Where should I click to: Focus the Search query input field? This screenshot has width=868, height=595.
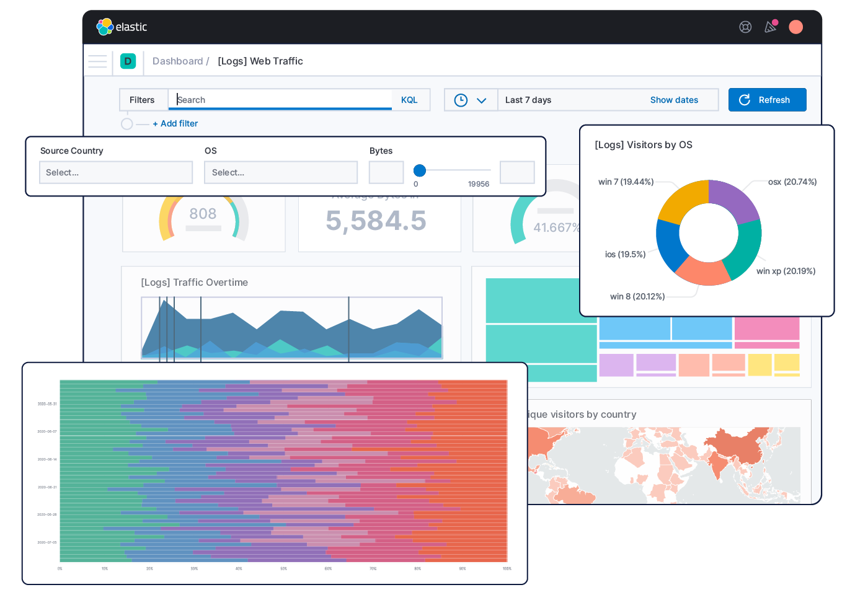coord(282,100)
